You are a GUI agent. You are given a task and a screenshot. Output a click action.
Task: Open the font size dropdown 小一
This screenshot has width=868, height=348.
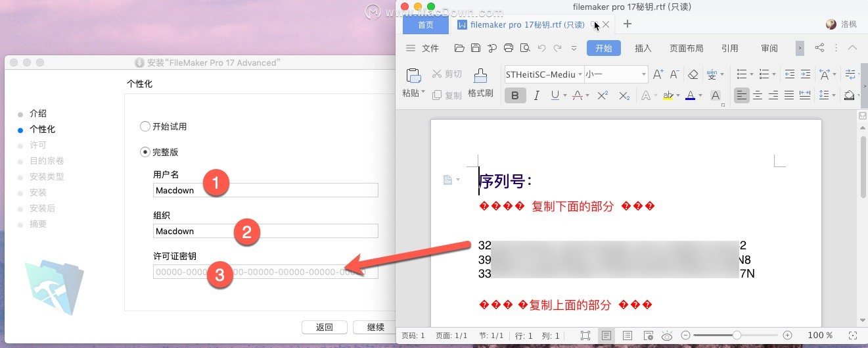coord(643,74)
